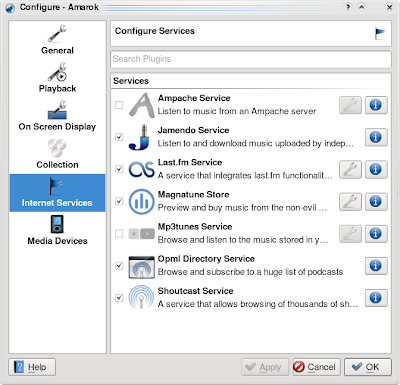This screenshot has height=385, width=400.
Task: Click the blue flag icon in header
Action: tap(380, 33)
